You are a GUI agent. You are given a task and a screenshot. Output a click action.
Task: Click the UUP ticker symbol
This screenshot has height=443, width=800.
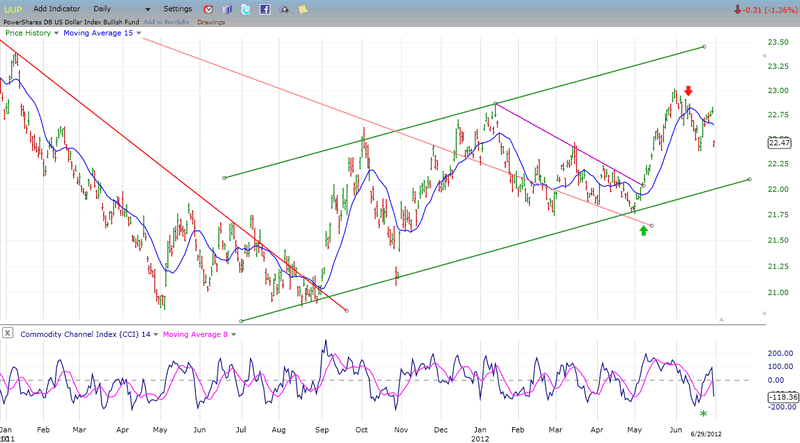[13, 9]
